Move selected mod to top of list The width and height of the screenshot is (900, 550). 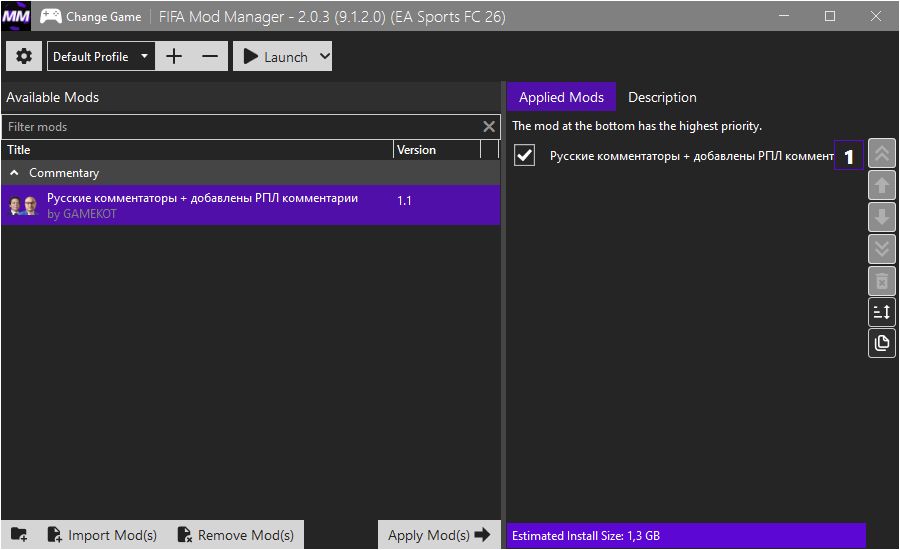(882, 154)
